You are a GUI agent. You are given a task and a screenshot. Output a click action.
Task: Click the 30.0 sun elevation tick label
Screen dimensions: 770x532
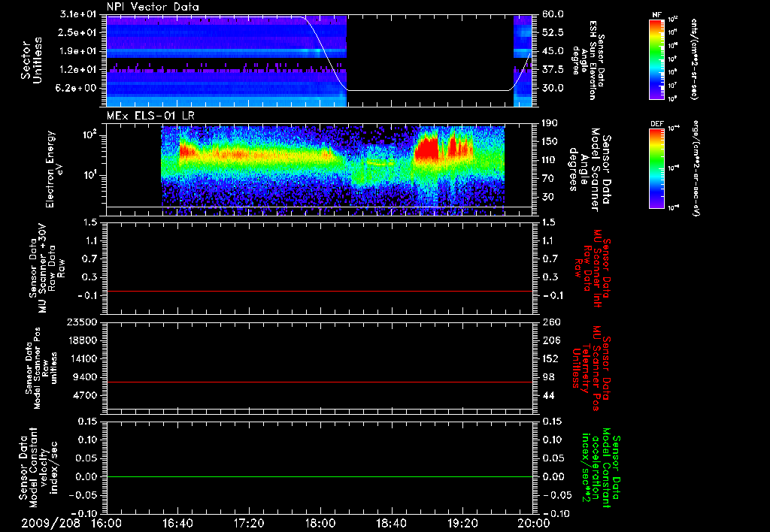tap(553, 89)
